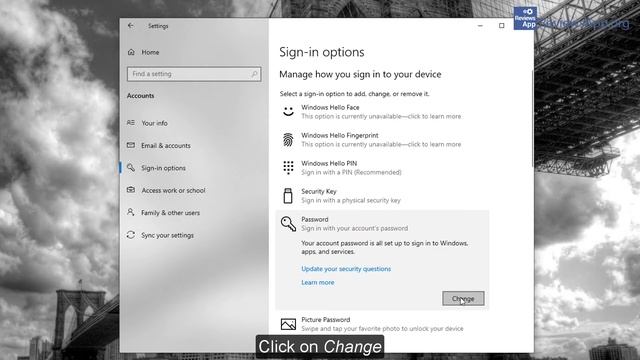Expand Windows Hello PIN option
Viewport: 640px width, 360px height.
(x=382, y=168)
